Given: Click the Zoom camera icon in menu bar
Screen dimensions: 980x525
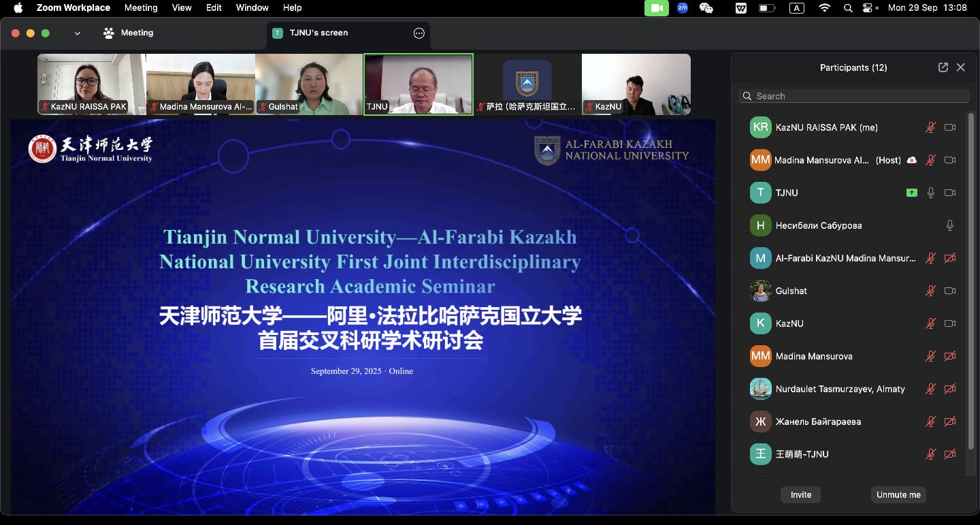Looking at the screenshot, I should click(x=657, y=8).
